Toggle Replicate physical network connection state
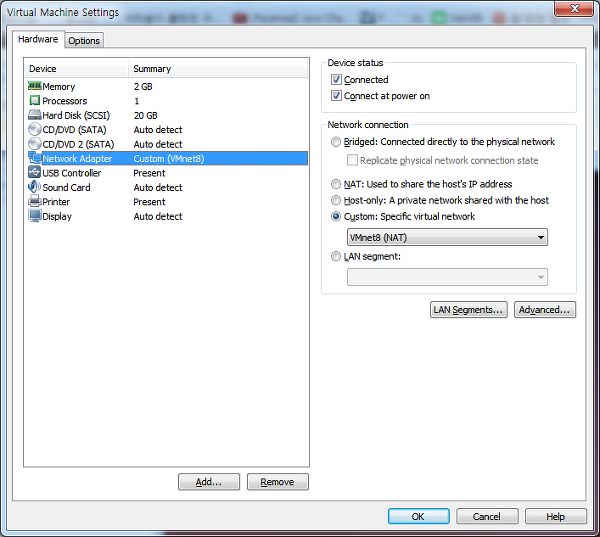 point(352,160)
